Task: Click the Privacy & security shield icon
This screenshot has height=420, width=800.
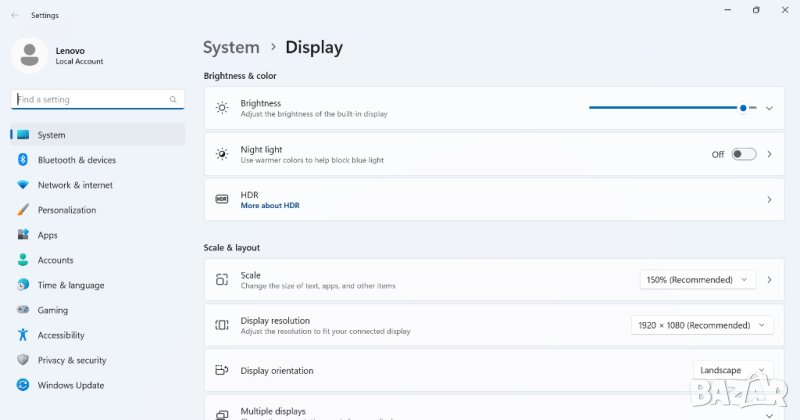Action: click(22, 360)
